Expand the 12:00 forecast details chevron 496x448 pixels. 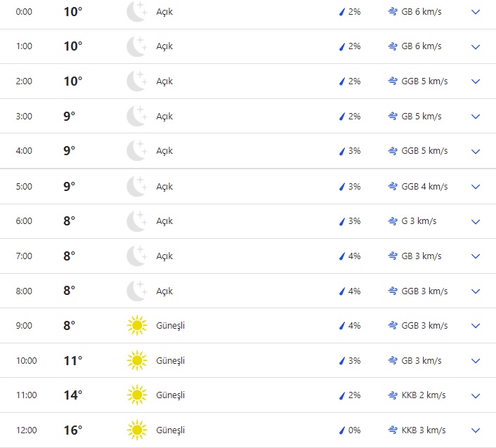tap(476, 430)
